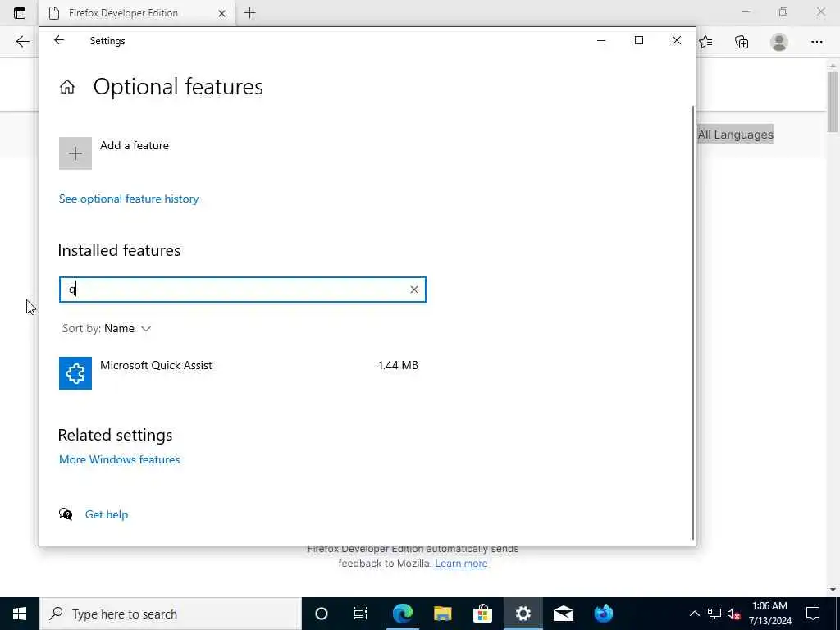Image resolution: width=840 pixels, height=630 pixels.
Task: Open Edge Favorites star icon
Action: (706, 42)
